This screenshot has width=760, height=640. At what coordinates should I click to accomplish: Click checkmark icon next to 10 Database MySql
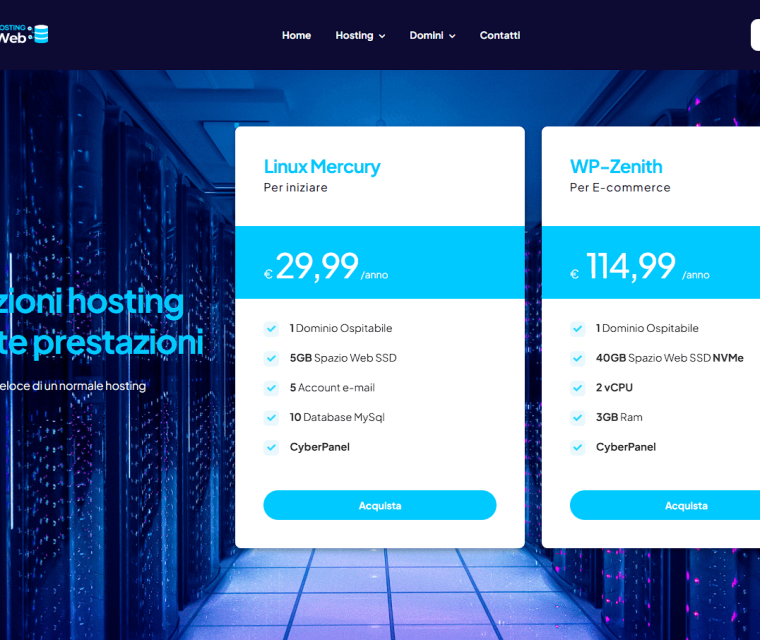pos(271,417)
